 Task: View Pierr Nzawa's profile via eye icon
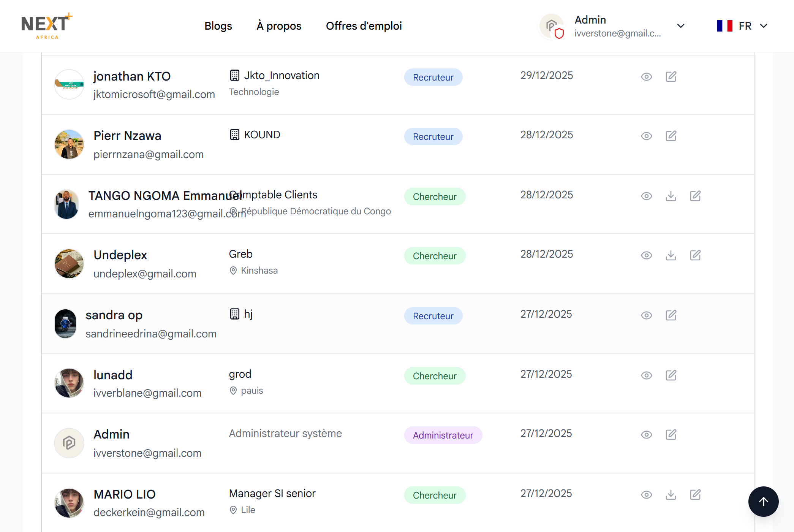pos(647,136)
